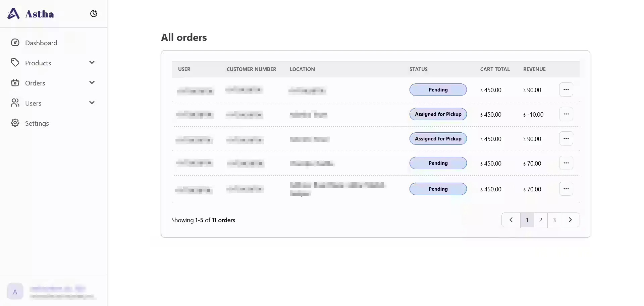Open Settings via the gear icon
Screen dimensions: 644x306
[15, 123]
